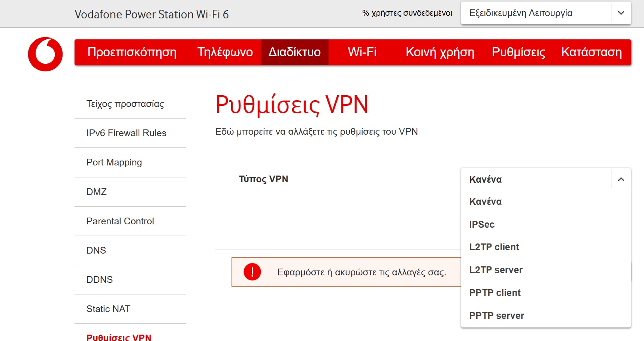Viewport: 644px width, 341px height.
Task: Click the red warning exclamation icon
Action: click(x=252, y=272)
